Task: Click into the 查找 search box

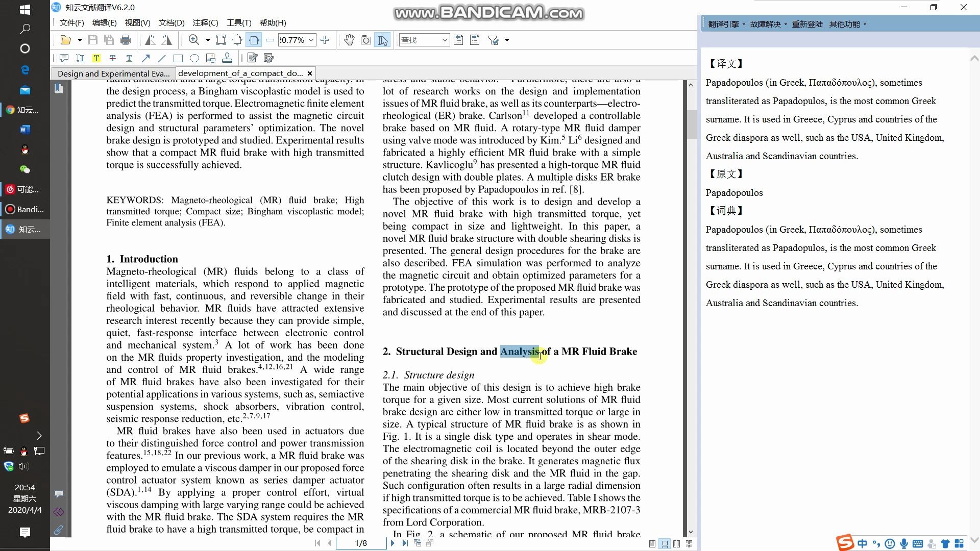Action: click(x=420, y=40)
